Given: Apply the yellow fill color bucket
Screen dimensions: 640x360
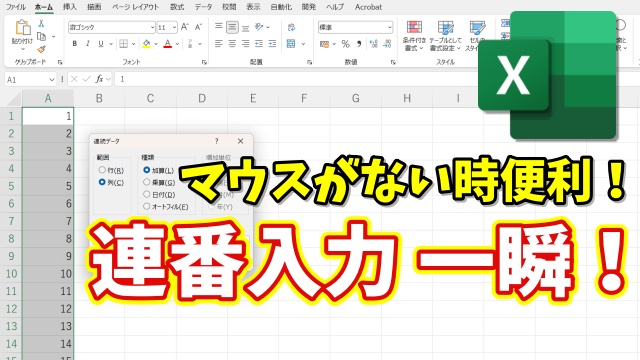Looking at the screenshot, I should tap(146, 44).
